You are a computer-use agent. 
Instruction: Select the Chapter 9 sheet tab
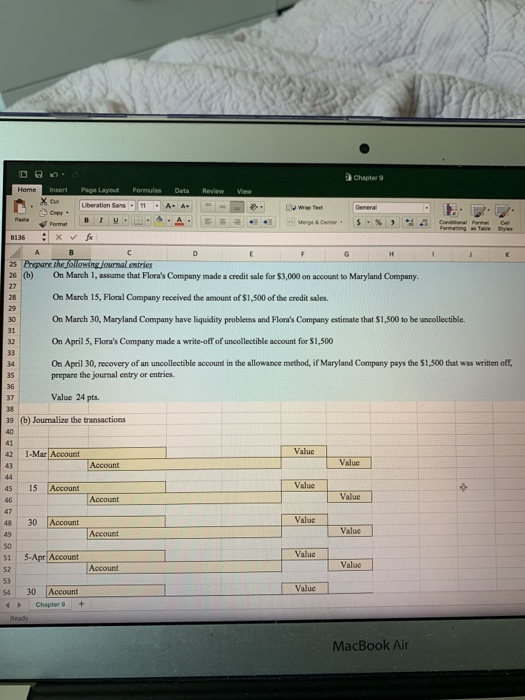[x=50, y=604]
